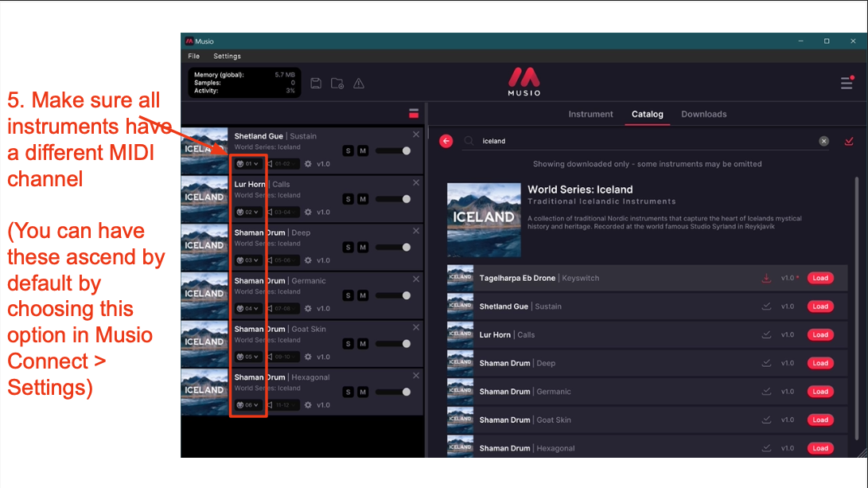The image size is (868, 488).
Task: Click the red back arrow in Catalog
Action: click(446, 141)
